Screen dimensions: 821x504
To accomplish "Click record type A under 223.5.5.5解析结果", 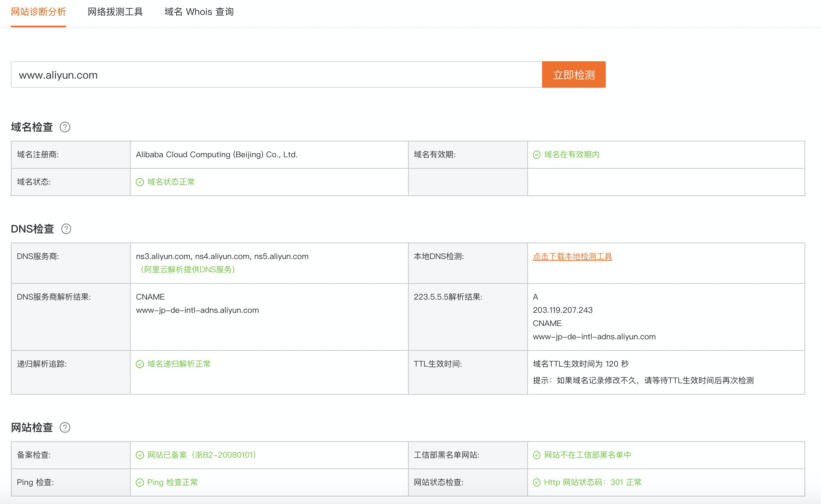I will [x=535, y=297].
